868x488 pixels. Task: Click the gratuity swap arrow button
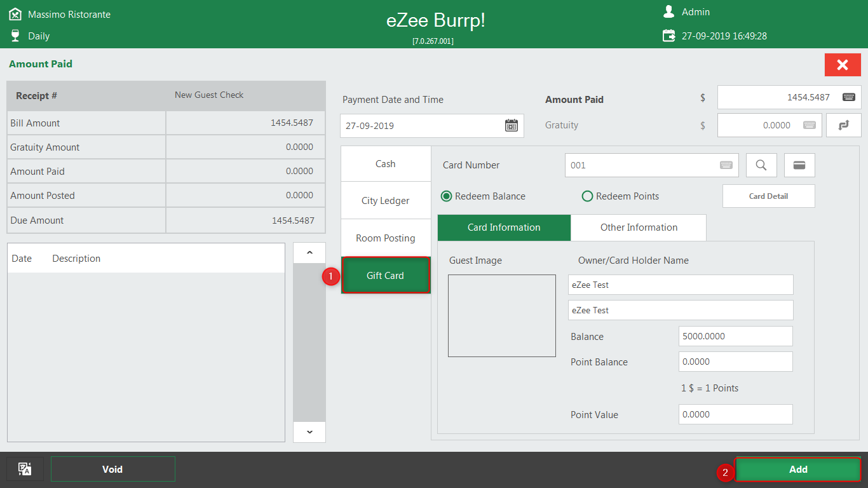[843, 125]
